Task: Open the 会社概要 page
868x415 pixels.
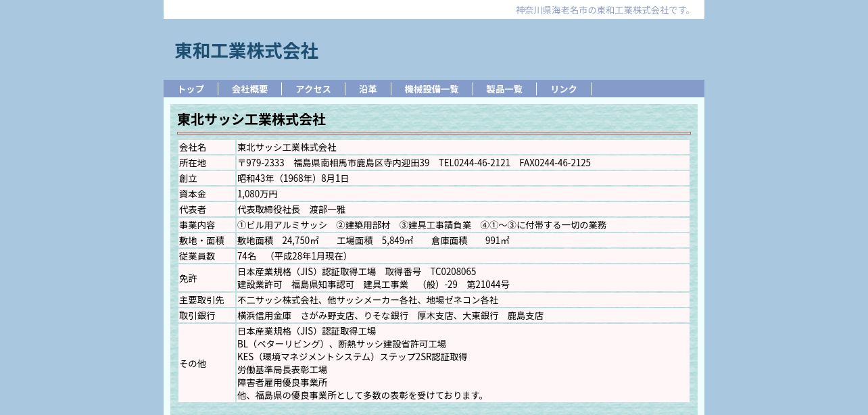Action: (249, 89)
